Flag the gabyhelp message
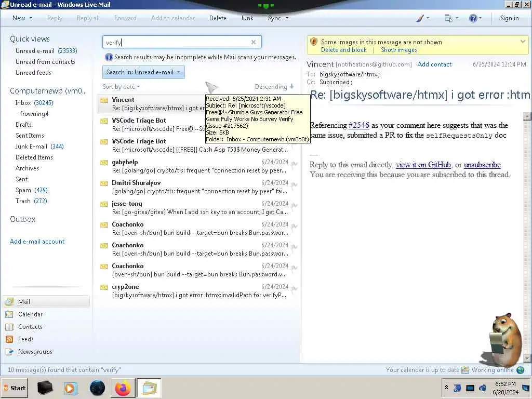The width and height of the screenshot is (532, 399). pos(294,164)
